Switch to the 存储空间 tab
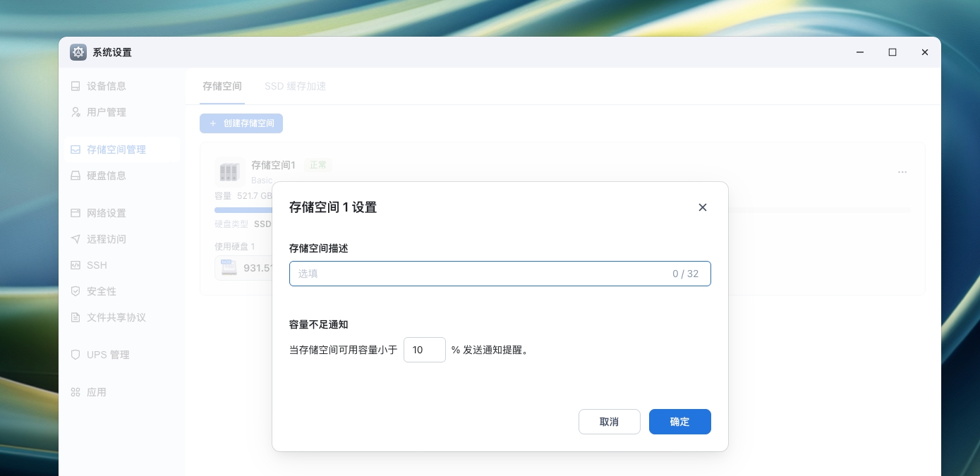 222,86
